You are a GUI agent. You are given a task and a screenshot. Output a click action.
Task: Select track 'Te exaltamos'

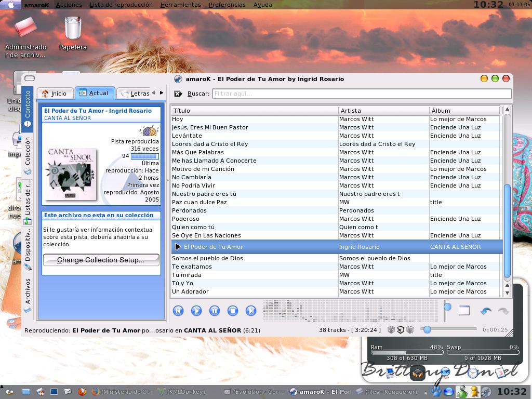point(336,267)
